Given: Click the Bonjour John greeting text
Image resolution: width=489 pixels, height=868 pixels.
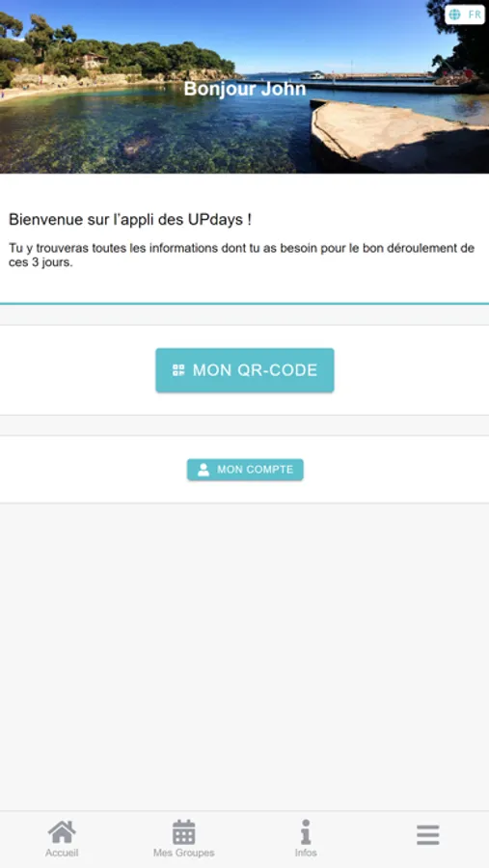Looking at the screenshot, I should (x=245, y=89).
